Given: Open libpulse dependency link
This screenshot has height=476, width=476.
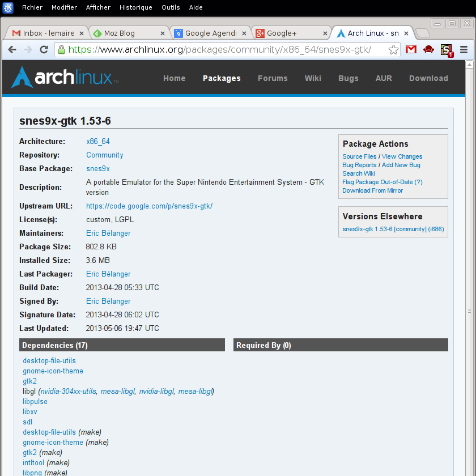Looking at the screenshot, I should pyautogui.click(x=35, y=402).
